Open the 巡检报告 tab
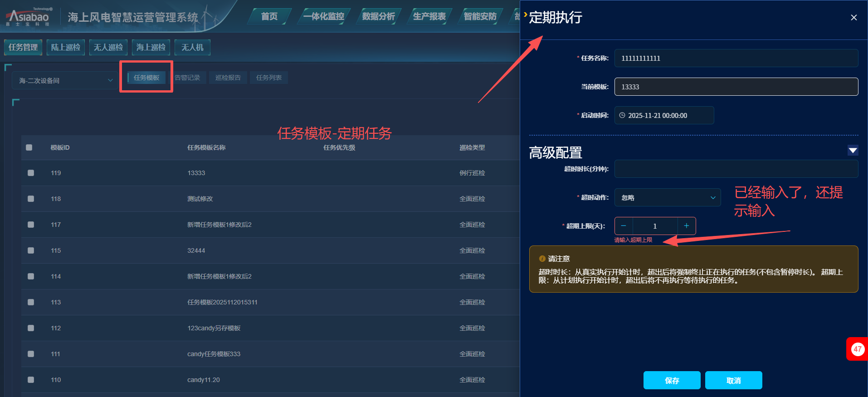 [228, 78]
